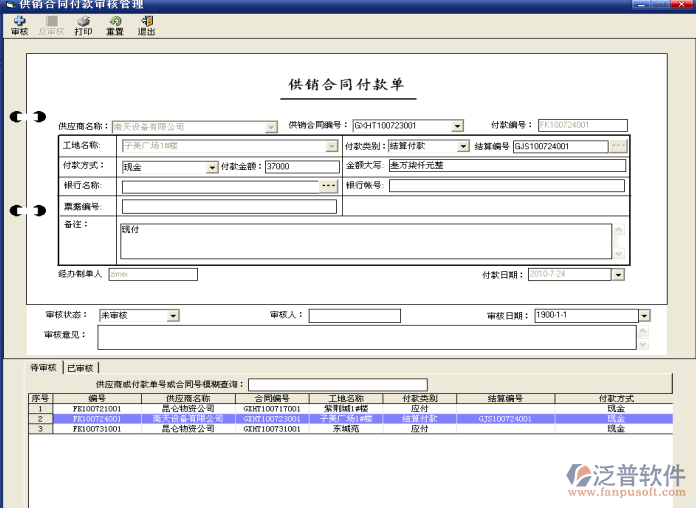Click the 审核人 input field
The height and width of the screenshot is (508, 696).
(x=352, y=316)
